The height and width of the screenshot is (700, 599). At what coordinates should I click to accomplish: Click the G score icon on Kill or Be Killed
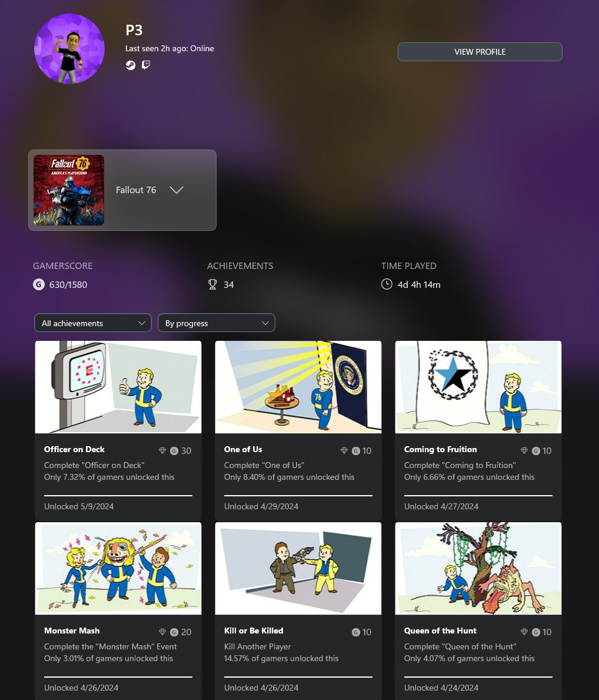[356, 632]
